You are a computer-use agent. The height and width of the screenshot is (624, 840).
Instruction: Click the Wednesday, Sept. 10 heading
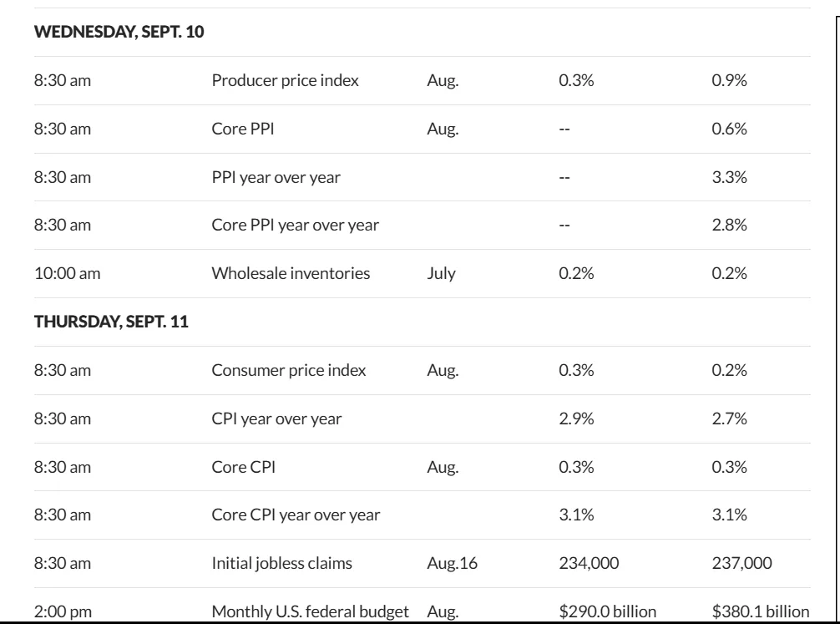119,32
